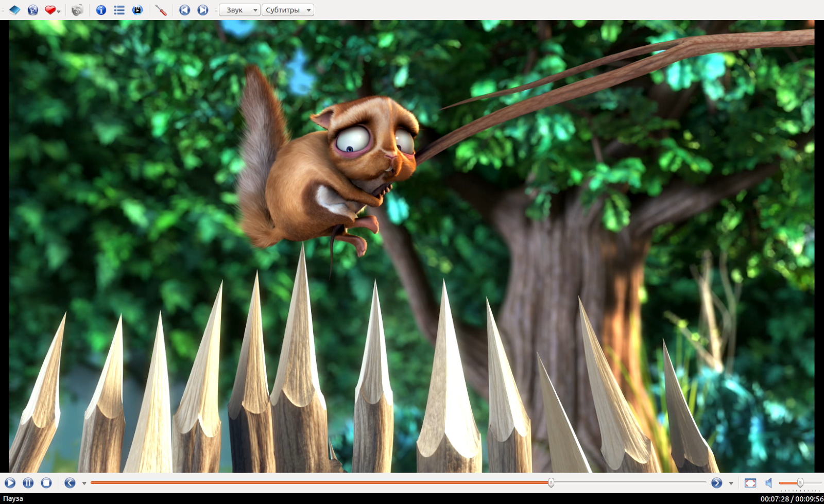Resume playback with the Play button

click(10, 482)
